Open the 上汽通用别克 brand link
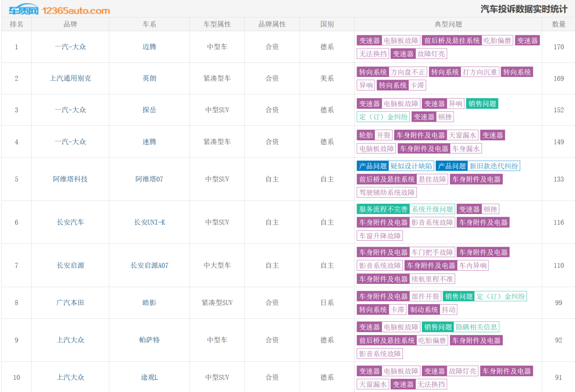Viewport: 575px width, 392px height. (70, 78)
